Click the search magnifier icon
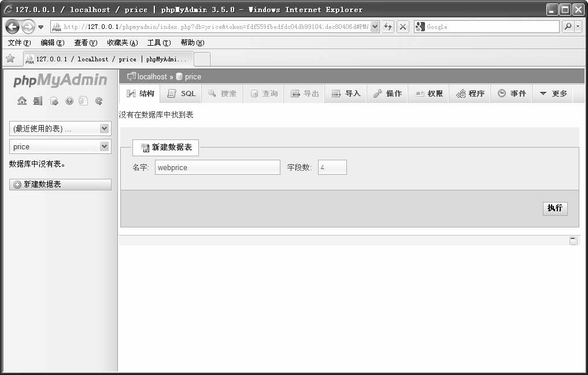 [568, 27]
